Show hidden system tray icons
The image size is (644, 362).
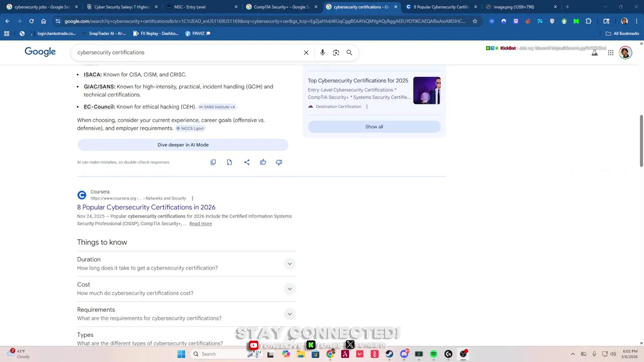(x=573, y=354)
